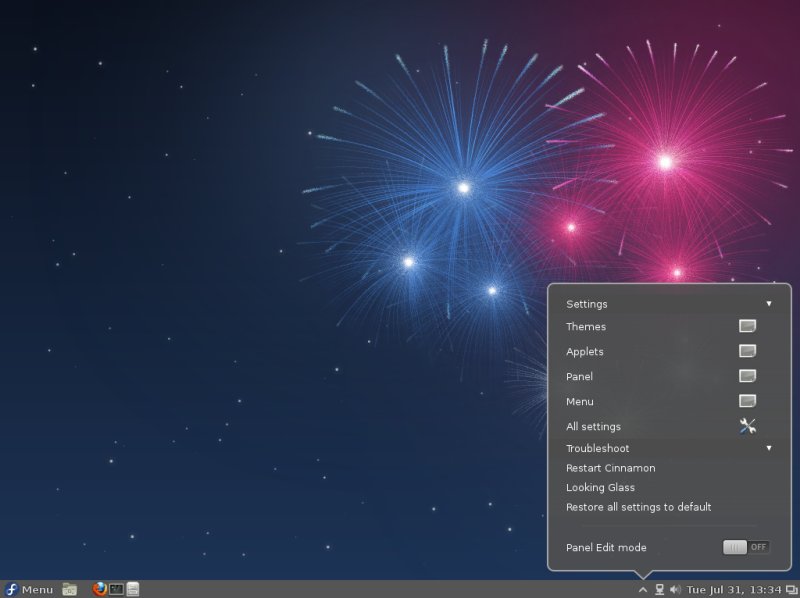
Task: Click the Settings header label
Action: point(587,304)
